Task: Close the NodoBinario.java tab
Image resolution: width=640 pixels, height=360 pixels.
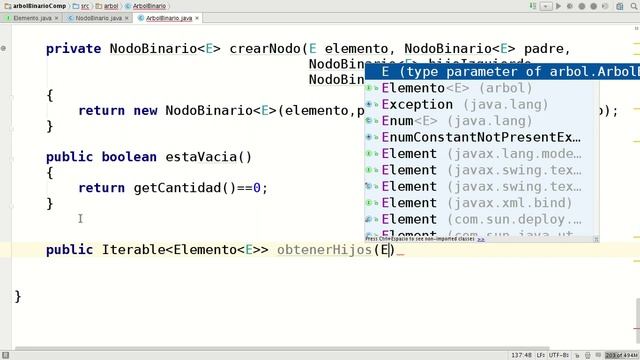Action: [x=127, y=18]
